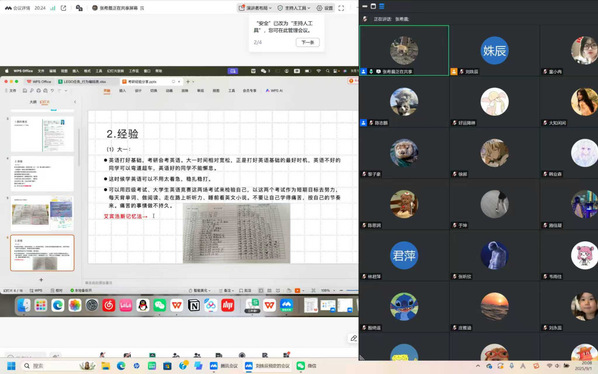Viewport: 598px width, 374px height.
Task: Click the fullscreen icon in the meeting toolbar
Action: pos(341,8)
